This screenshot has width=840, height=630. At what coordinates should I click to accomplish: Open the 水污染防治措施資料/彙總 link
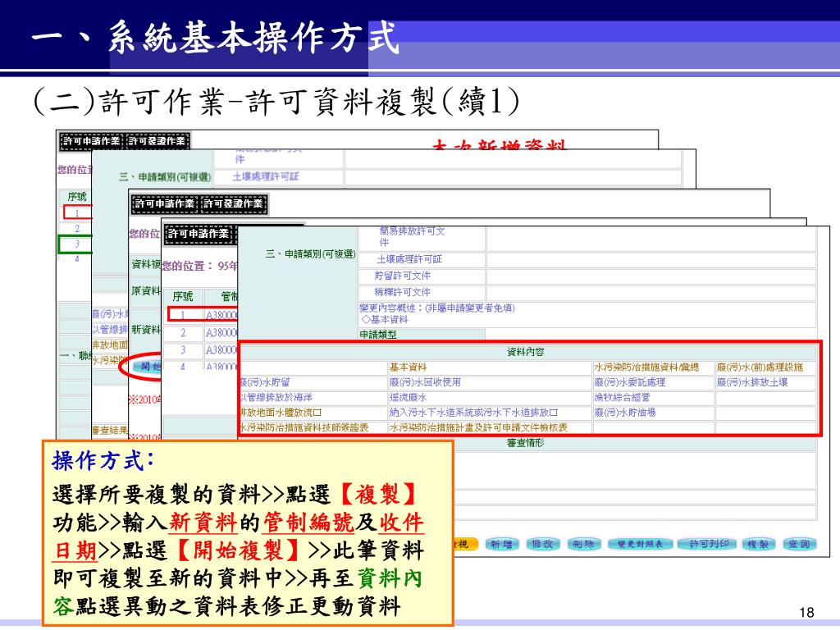[646, 367]
